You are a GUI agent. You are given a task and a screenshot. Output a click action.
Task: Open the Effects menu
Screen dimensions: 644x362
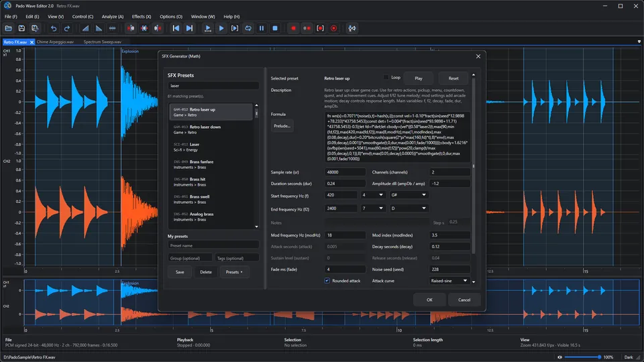pos(142,16)
